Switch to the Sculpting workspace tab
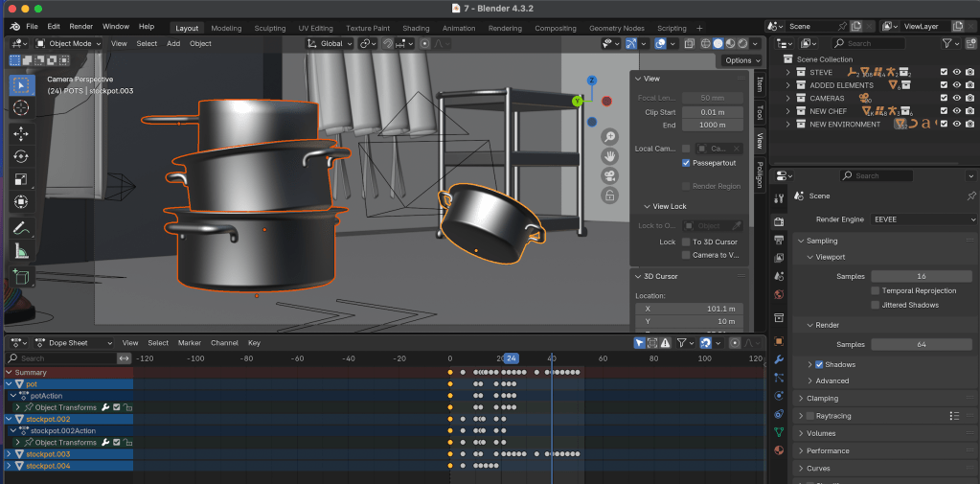The height and width of the screenshot is (484, 980). point(270,28)
